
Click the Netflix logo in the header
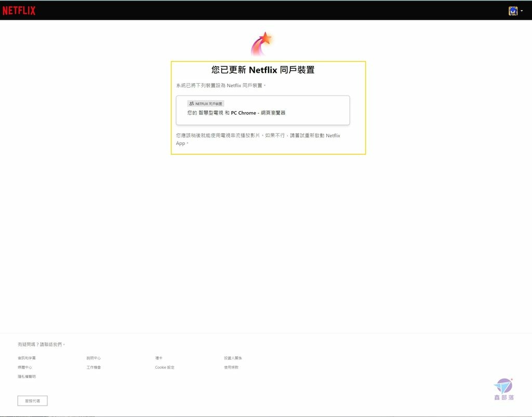click(19, 11)
